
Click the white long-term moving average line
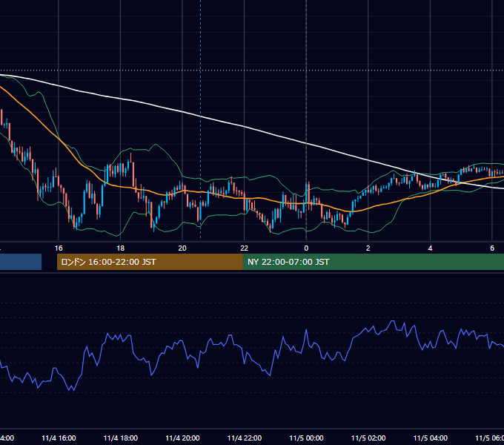coord(245,127)
